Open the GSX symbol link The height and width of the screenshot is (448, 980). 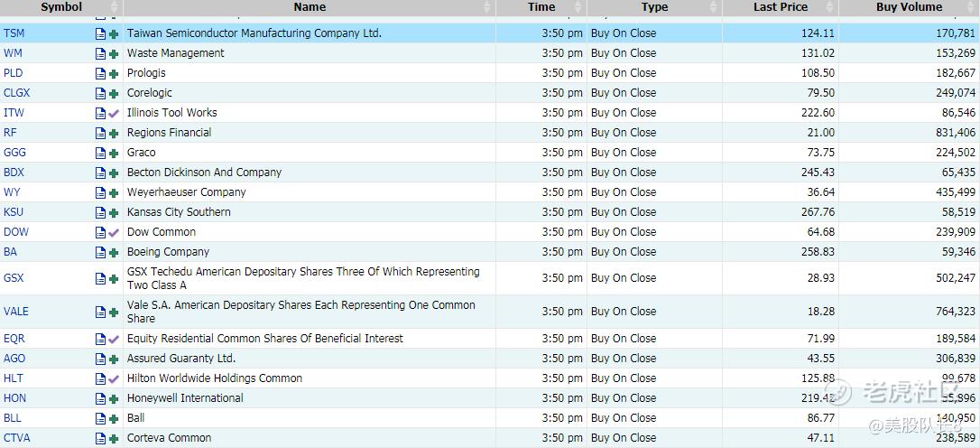coord(14,278)
